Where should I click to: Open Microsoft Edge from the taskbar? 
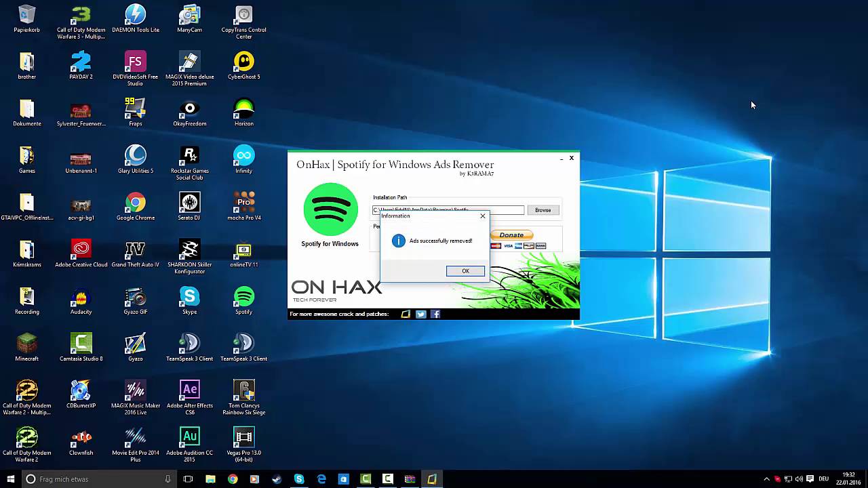tap(321, 479)
